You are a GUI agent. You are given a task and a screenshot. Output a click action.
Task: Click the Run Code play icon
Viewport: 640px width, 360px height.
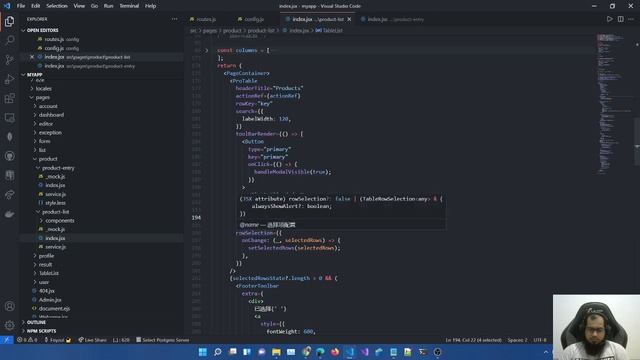609,19
